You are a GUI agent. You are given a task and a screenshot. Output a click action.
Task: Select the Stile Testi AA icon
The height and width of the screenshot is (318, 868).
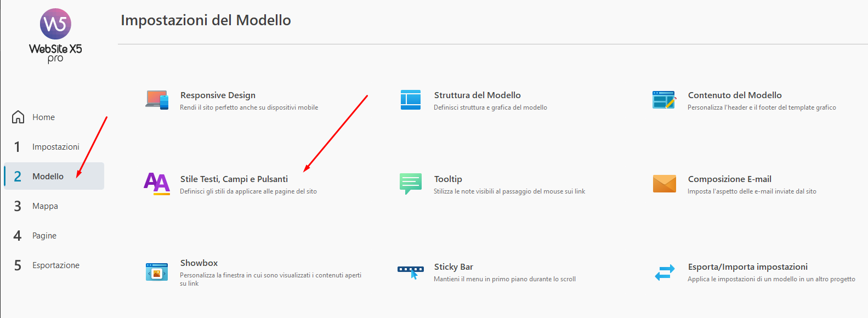coord(157,184)
